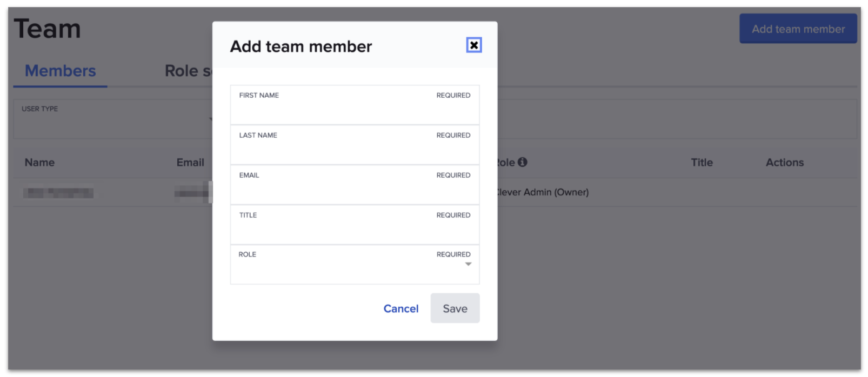Focus the Title input field
Image resolution: width=868 pixels, height=377 pixels.
click(x=355, y=230)
